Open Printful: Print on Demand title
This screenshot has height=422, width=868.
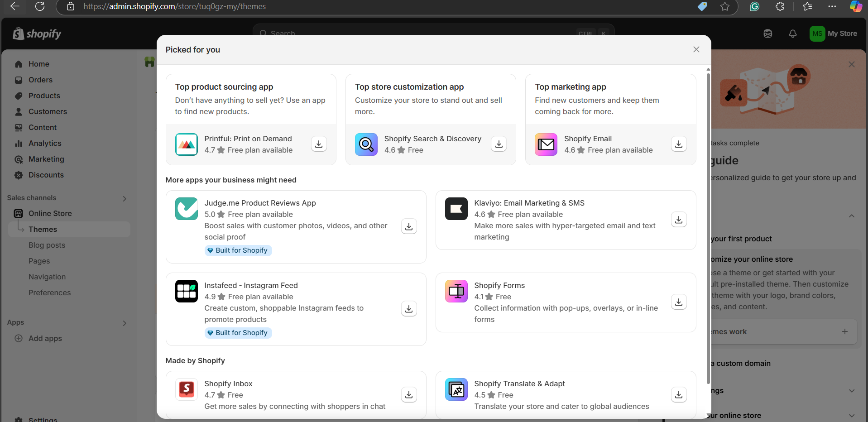click(248, 139)
